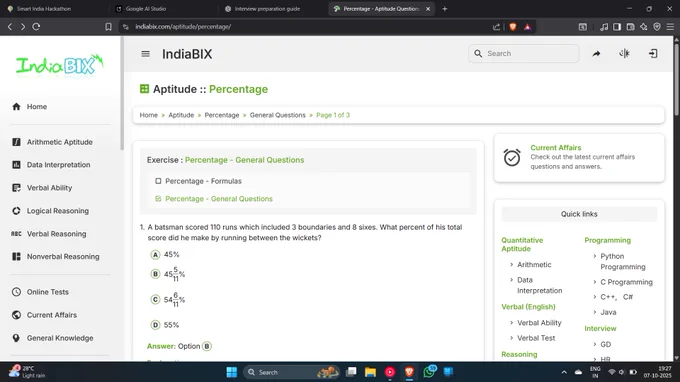The width and height of the screenshot is (680, 382).
Task: Click the share page icon in address bar
Action: (497, 27)
